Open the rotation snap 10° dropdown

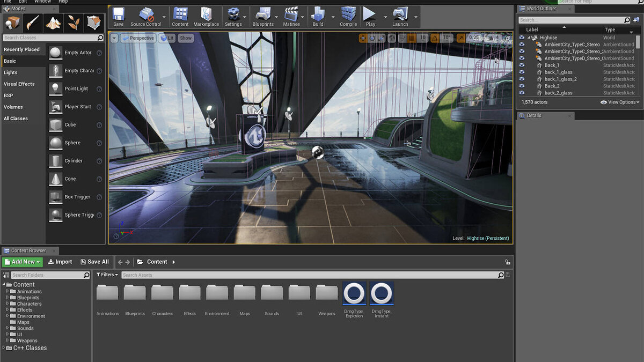[448, 38]
